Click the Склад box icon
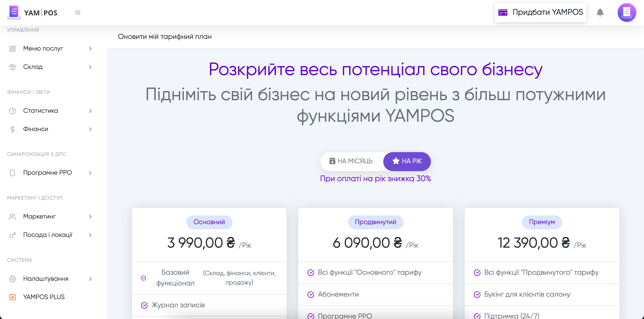Viewport: 644px width, 319px height. pos(13,67)
